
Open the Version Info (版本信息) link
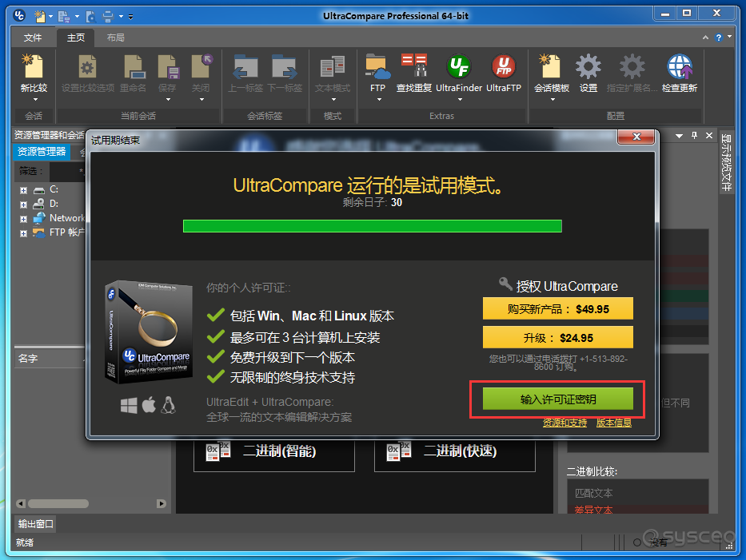click(614, 423)
